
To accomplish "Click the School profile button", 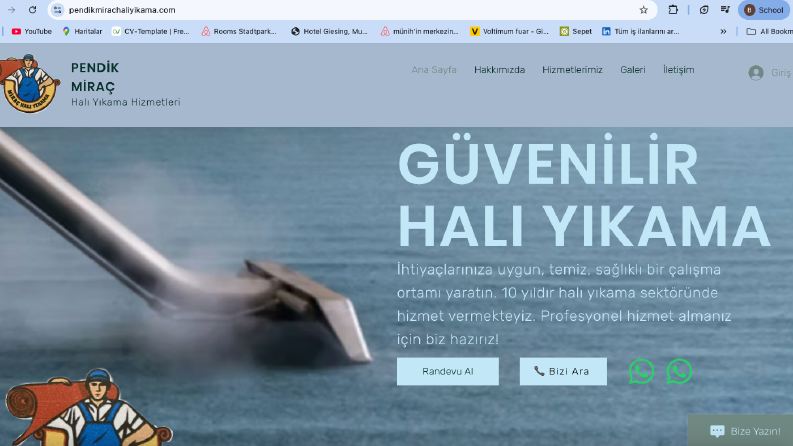I will tap(764, 10).
